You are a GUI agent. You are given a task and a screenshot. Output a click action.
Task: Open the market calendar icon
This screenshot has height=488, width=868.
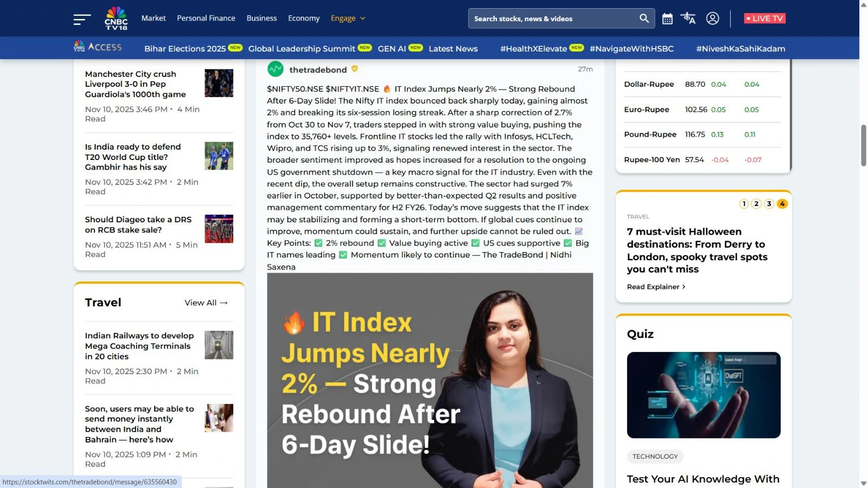667,18
